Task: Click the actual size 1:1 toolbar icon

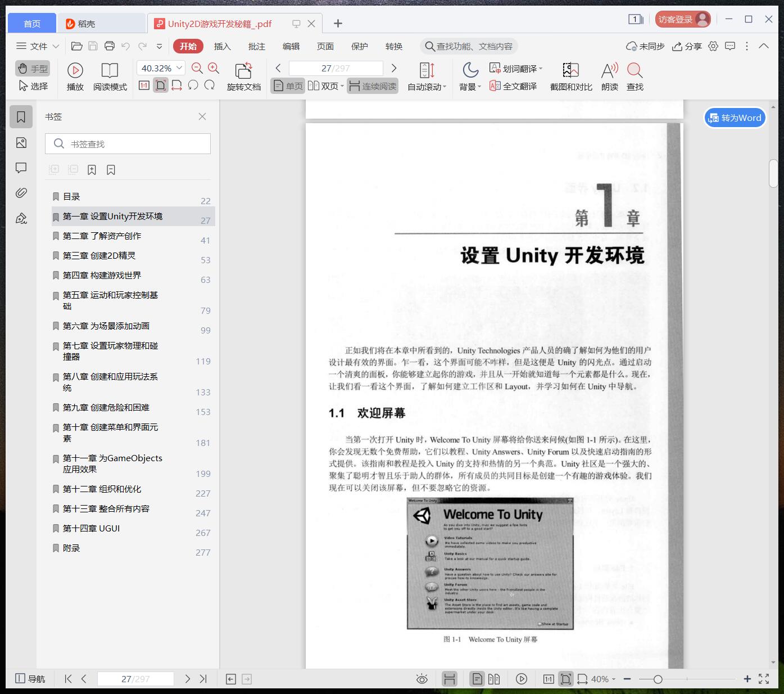Action: point(144,85)
